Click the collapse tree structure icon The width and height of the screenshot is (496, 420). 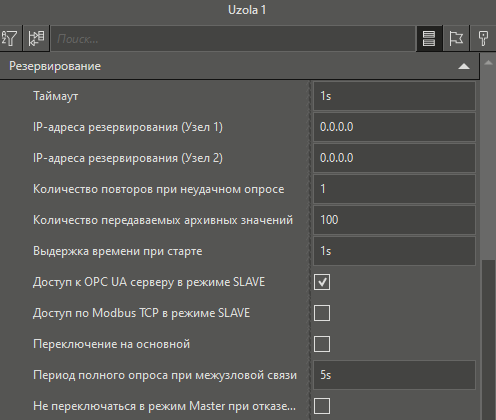coord(36,39)
